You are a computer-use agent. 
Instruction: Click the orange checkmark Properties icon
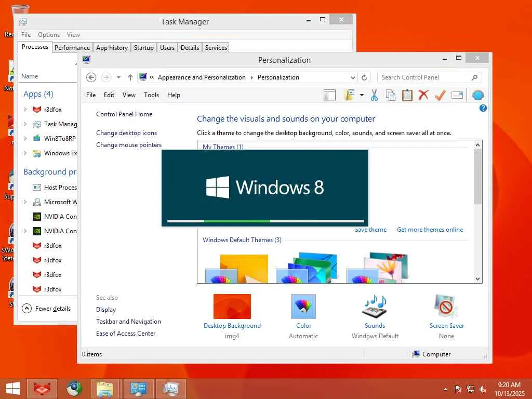click(x=440, y=96)
